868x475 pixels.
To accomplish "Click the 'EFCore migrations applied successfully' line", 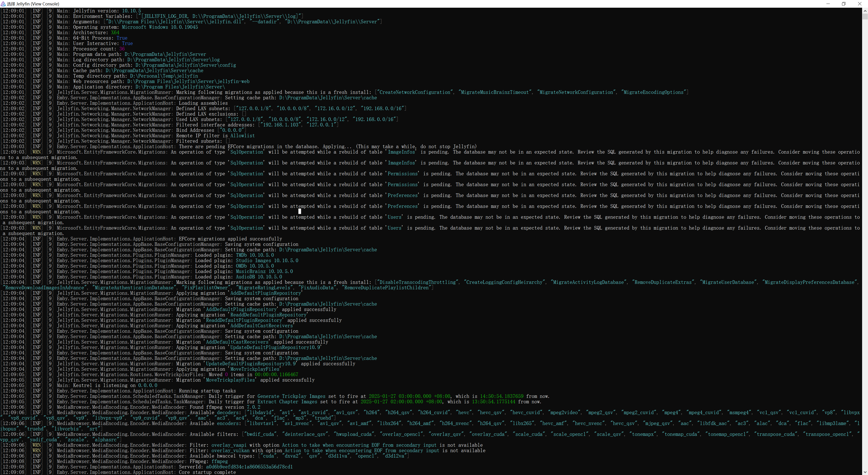I will 230,239.
